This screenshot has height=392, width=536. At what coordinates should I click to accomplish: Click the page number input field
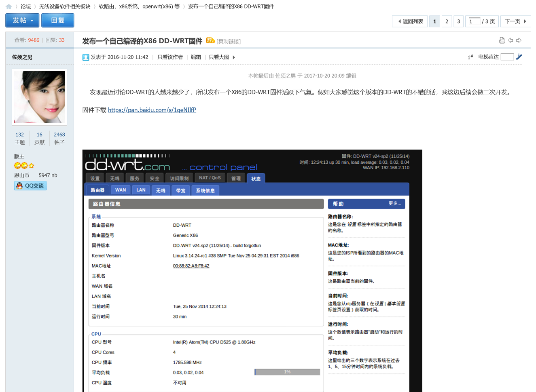pyautogui.click(x=474, y=21)
